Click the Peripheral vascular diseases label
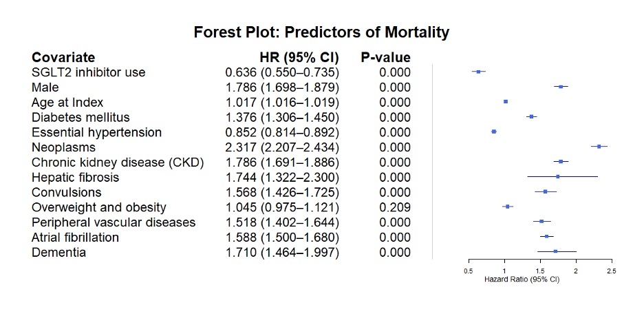The height and width of the screenshot is (314, 644). coord(114,222)
